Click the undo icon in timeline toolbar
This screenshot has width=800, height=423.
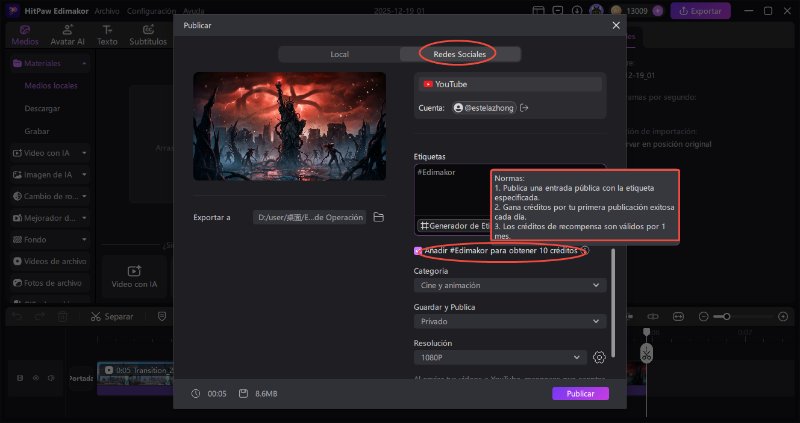[17, 317]
